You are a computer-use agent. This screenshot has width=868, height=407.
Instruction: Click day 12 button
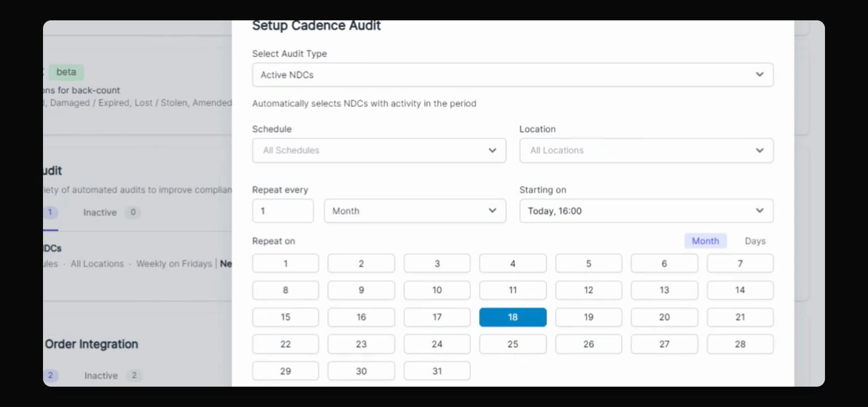pyautogui.click(x=588, y=290)
